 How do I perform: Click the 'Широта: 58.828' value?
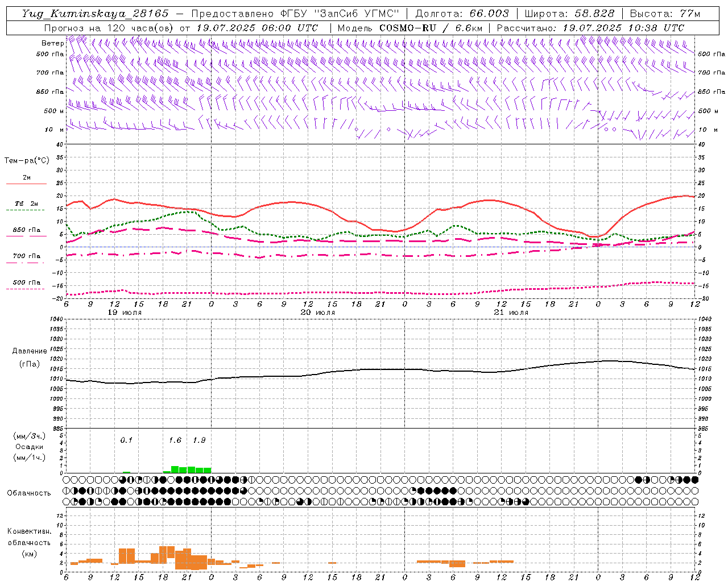click(569, 14)
